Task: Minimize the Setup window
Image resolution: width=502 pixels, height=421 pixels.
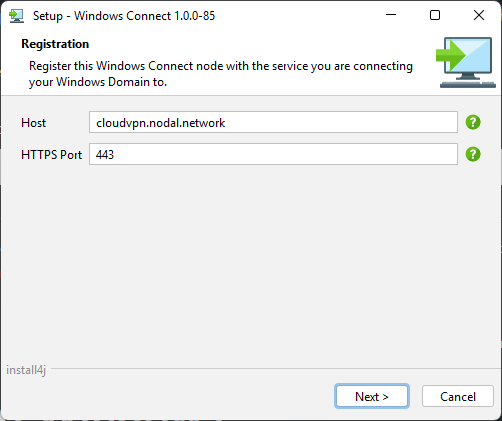Action: 391,15
